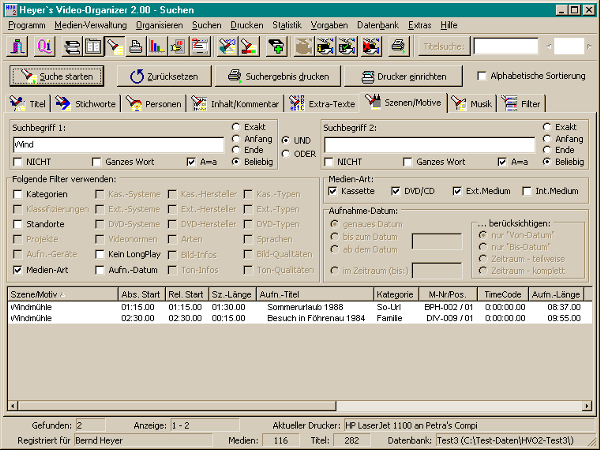Choose Exakt for Suchbegriff 1

(236, 127)
